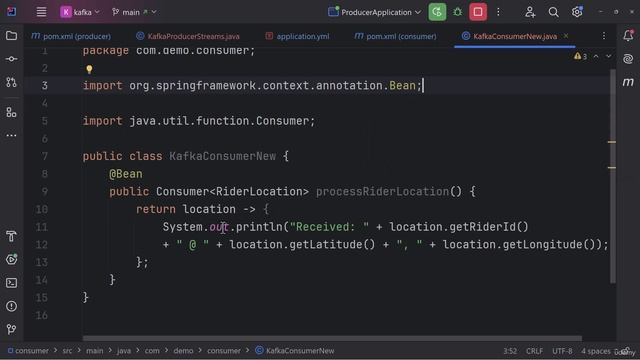The width and height of the screenshot is (640, 360).
Task: Open the Git tool window
Action: click(11, 329)
